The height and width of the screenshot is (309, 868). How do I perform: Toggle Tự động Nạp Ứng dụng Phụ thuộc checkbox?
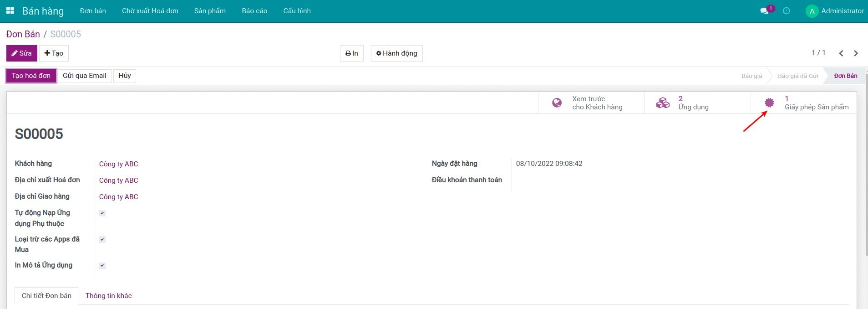[102, 213]
